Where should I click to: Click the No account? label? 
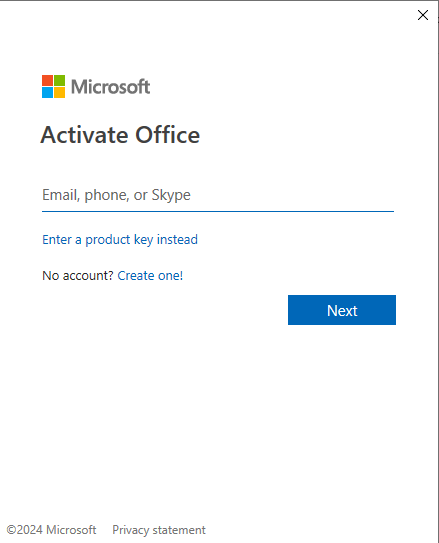coord(78,276)
